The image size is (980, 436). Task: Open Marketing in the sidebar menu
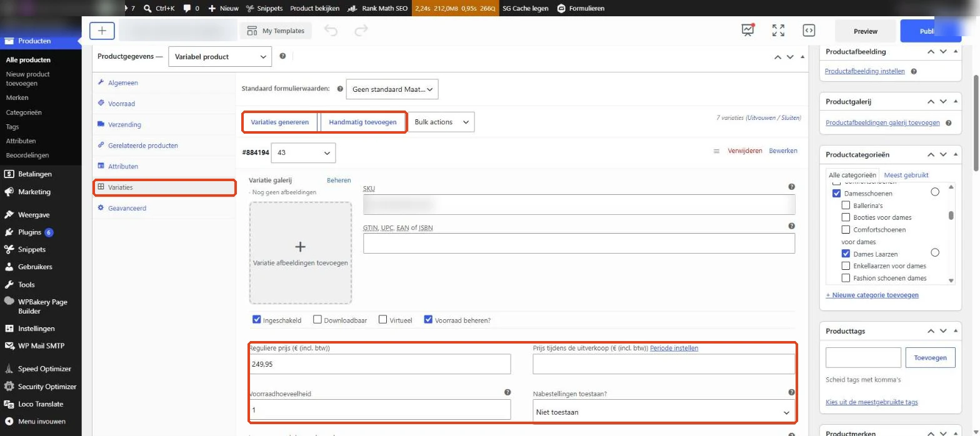pyautogui.click(x=34, y=192)
